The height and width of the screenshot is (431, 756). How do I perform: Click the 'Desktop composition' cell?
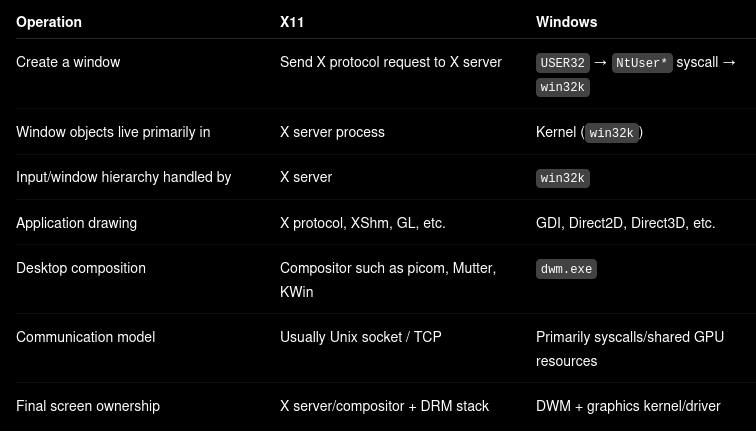81,268
